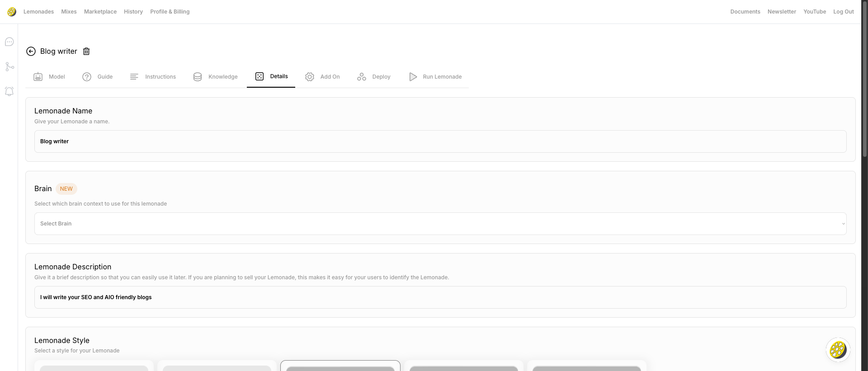Open the Newsletter link

pos(782,12)
